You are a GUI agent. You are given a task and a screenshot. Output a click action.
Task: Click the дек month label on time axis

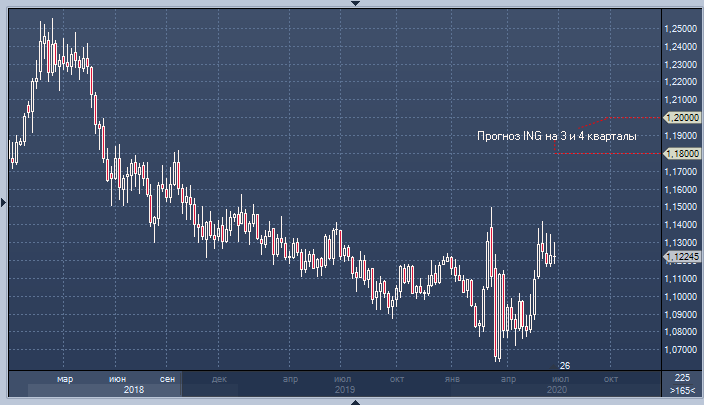pyautogui.click(x=219, y=377)
